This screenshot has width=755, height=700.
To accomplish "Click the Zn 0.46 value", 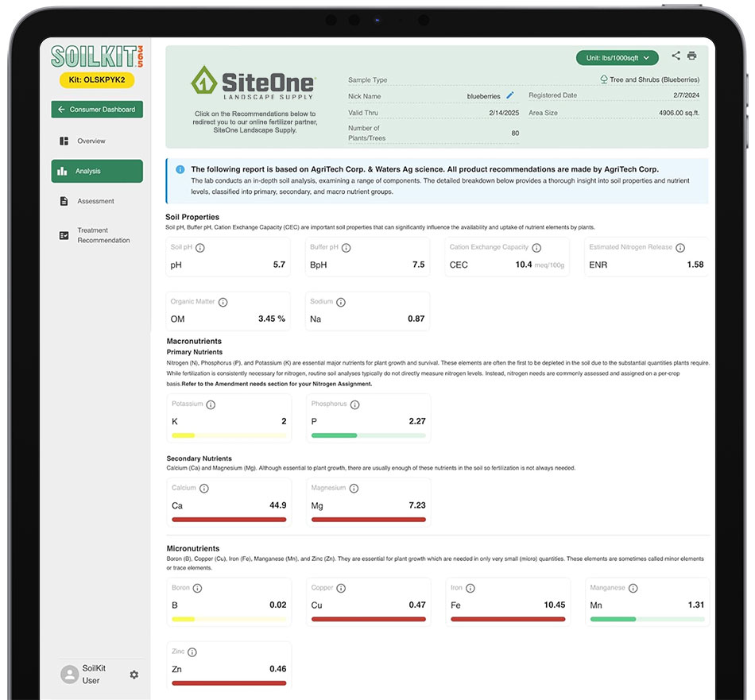I will pyautogui.click(x=278, y=669).
